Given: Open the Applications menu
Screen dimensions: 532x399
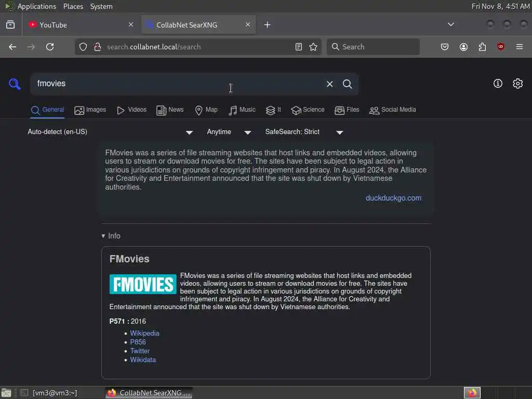Looking at the screenshot, I should point(37,6).
